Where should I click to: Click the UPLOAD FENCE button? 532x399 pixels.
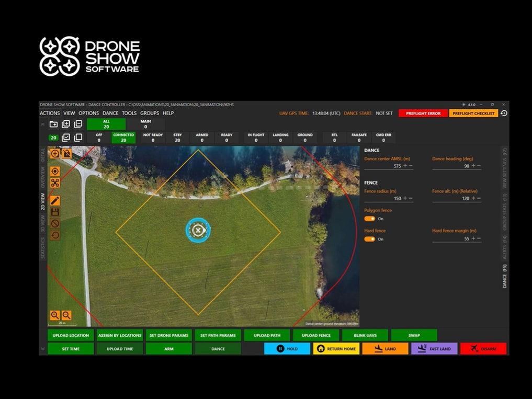(316, 335)
